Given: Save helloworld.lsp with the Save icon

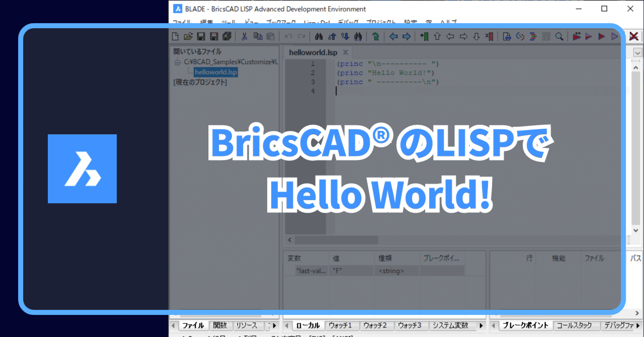Looking at the screenshot, I should 201,36.
